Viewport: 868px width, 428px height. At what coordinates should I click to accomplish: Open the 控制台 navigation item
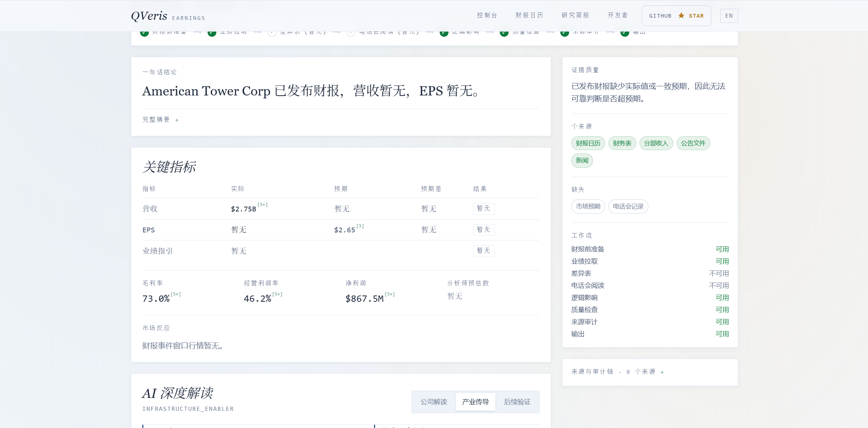487,15
